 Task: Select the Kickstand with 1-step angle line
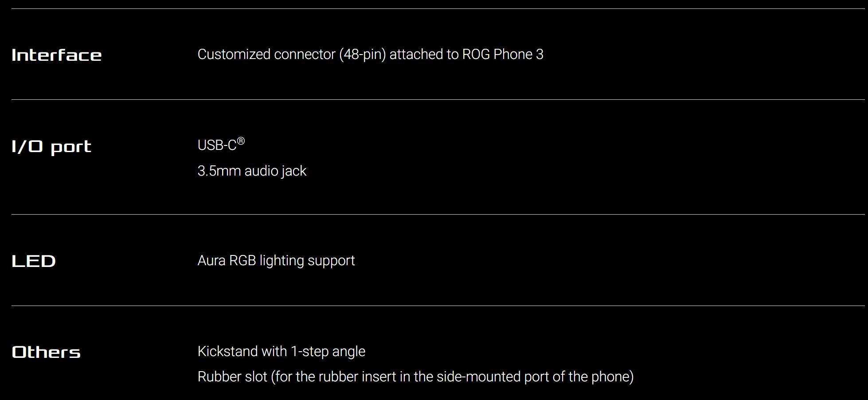click(x=282, y=351)
